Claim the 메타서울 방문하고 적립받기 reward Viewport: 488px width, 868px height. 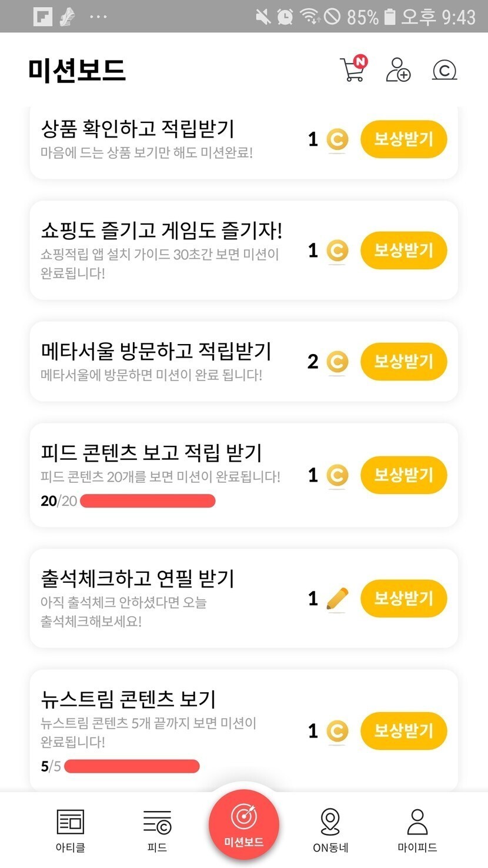point(403,361)
